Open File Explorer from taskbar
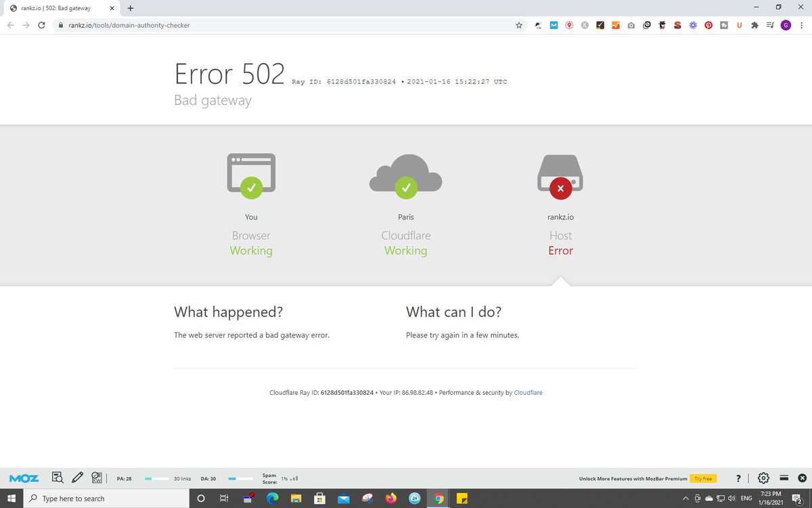This screenshot has width=812, height=508. point(296,499)
